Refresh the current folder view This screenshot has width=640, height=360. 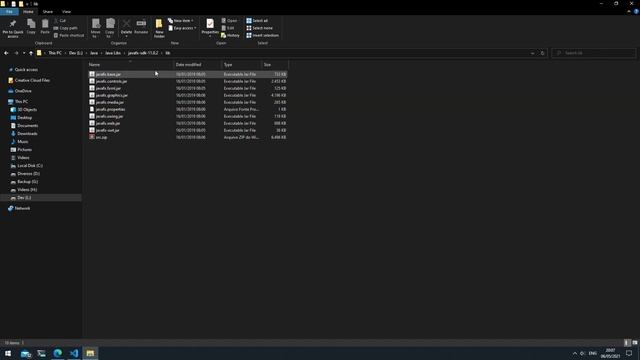[542, 53]
